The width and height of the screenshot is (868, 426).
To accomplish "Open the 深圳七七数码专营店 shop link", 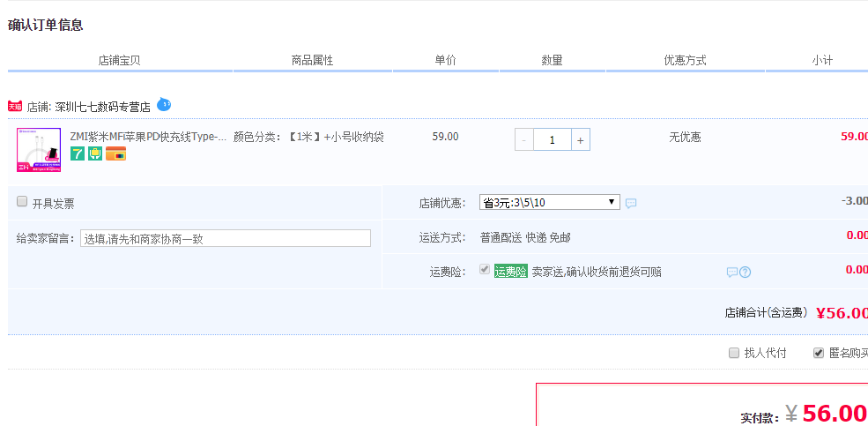I will 103,107.
